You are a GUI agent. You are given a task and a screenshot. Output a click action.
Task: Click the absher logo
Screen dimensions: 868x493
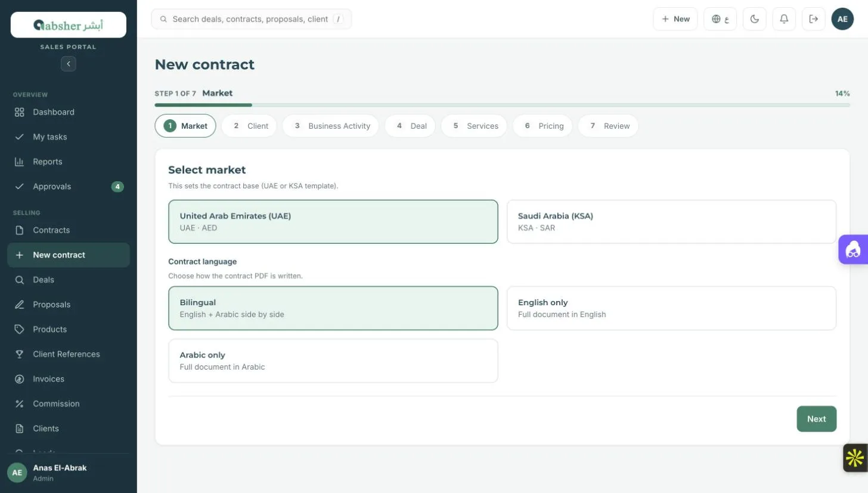(69, 25)
